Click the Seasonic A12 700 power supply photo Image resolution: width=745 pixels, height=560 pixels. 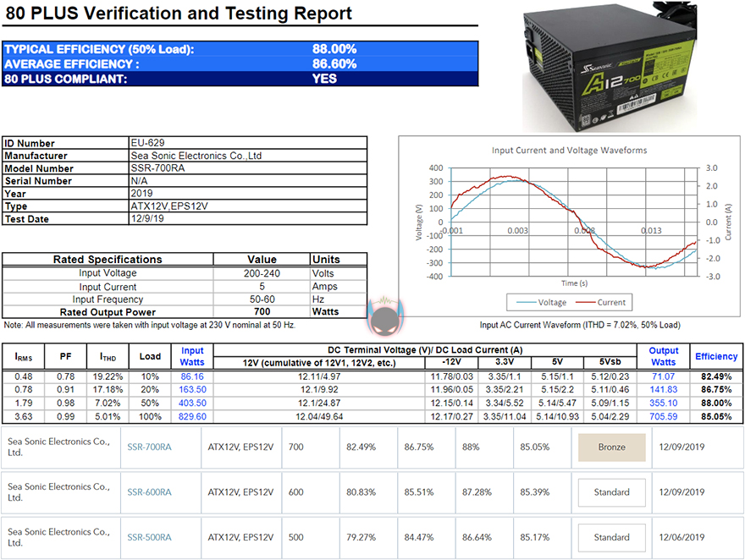tap(610, 67)
